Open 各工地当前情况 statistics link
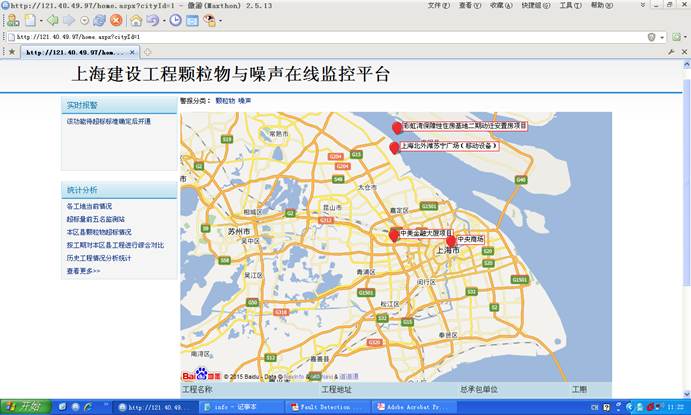 click(x=90, y=206)
